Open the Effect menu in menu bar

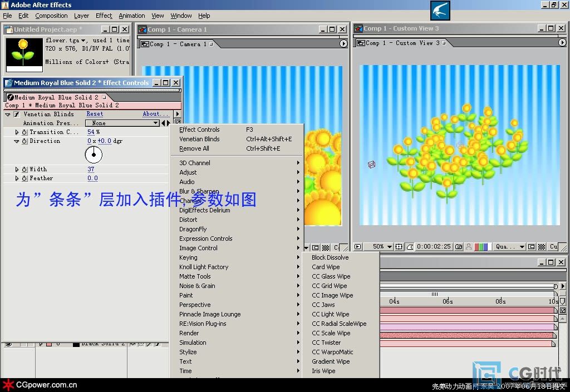coord(104,16)
